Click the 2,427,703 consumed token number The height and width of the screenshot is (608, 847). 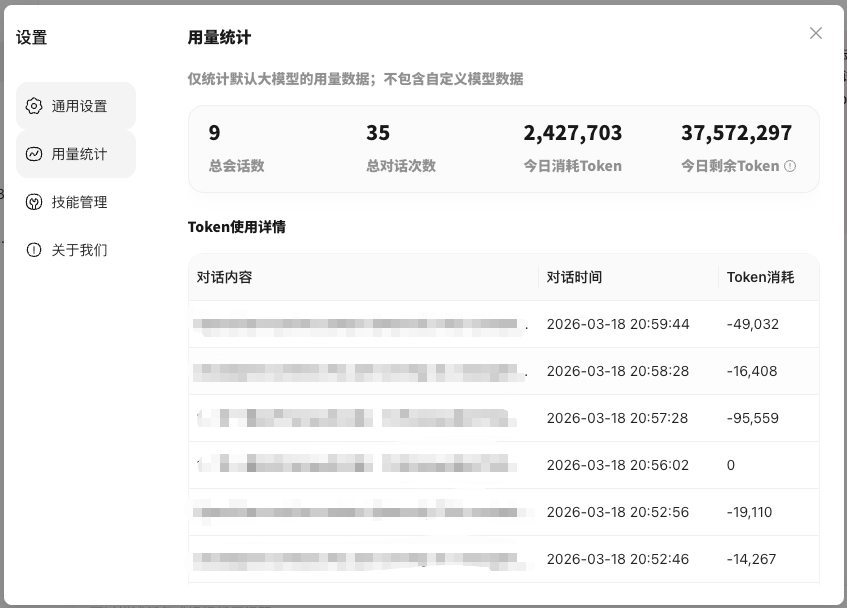(573, 133)
